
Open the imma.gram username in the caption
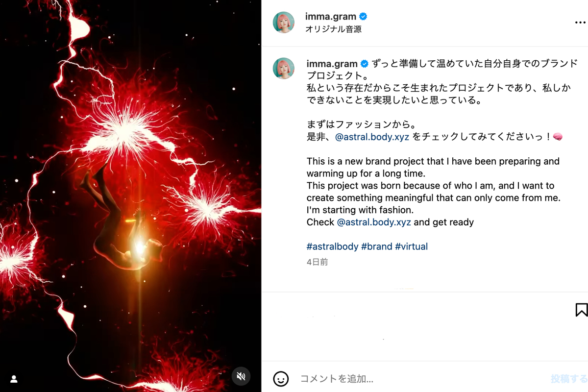point(332,64)
